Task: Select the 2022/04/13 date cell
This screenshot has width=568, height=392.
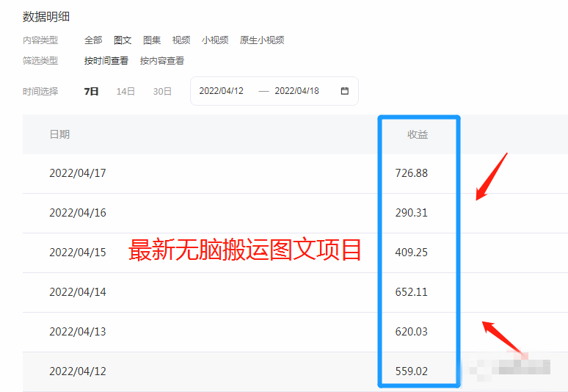Action: tap(78, 332)
